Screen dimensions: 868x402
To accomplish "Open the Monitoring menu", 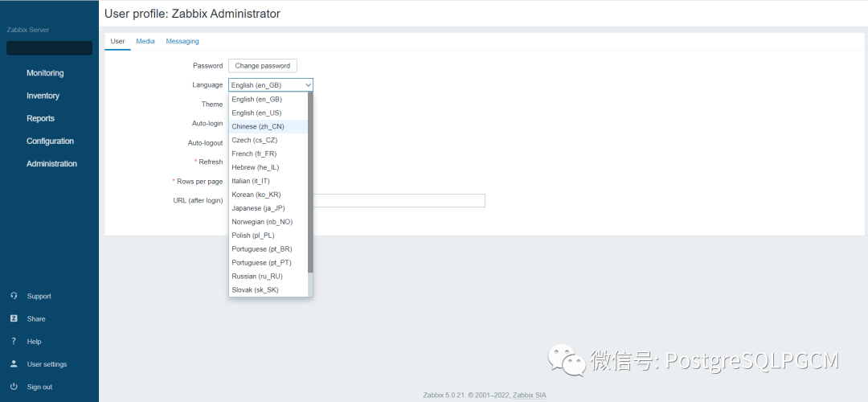I will [45, 73].
